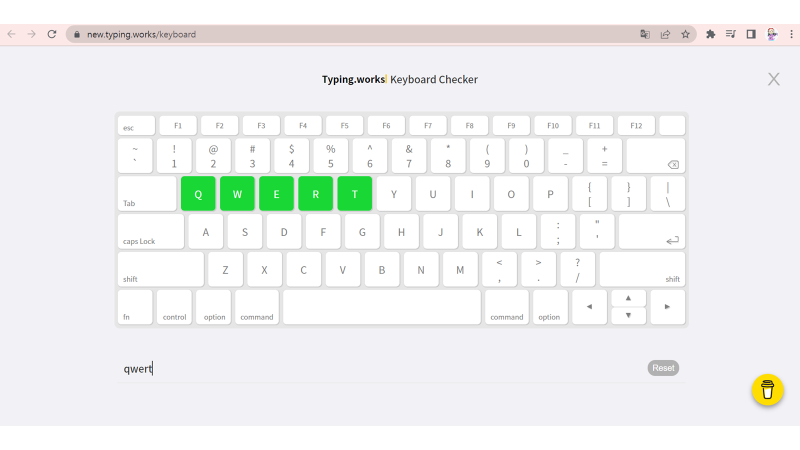Open the extensions puzzle icon
The height and width of the screenshot is (450, 800).
pos(710,34)
